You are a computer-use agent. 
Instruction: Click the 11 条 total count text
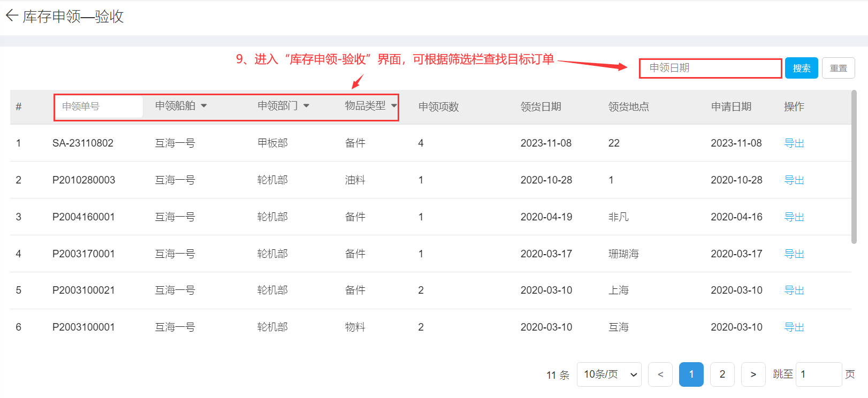[x=558, y=375]
